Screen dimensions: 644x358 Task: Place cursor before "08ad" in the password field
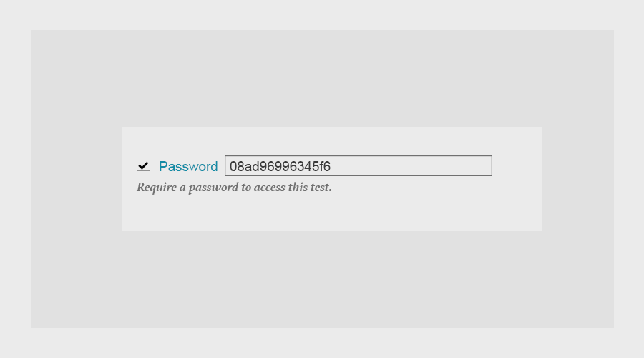229,166
